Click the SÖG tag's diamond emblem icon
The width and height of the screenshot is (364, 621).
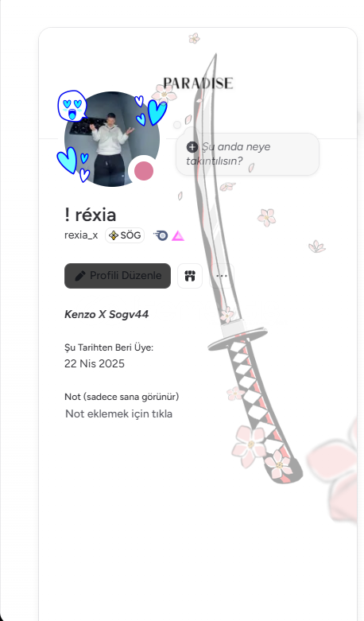point(114,235)
